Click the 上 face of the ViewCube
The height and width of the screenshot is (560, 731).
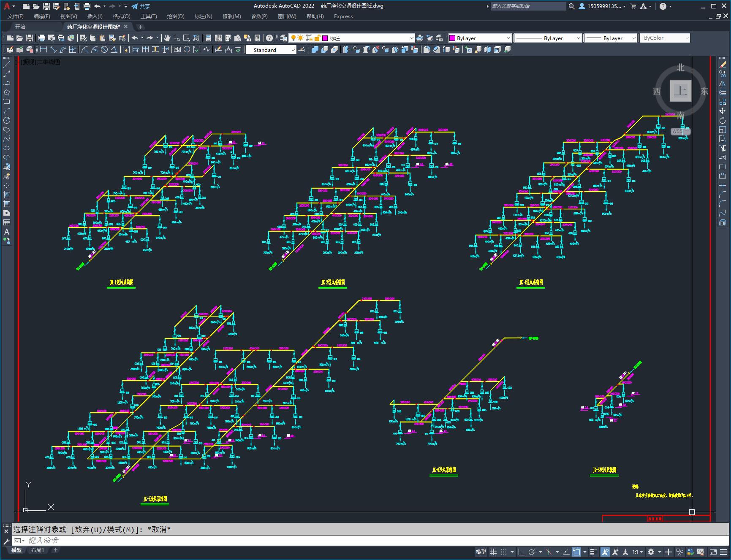click(x=680, y=90)
